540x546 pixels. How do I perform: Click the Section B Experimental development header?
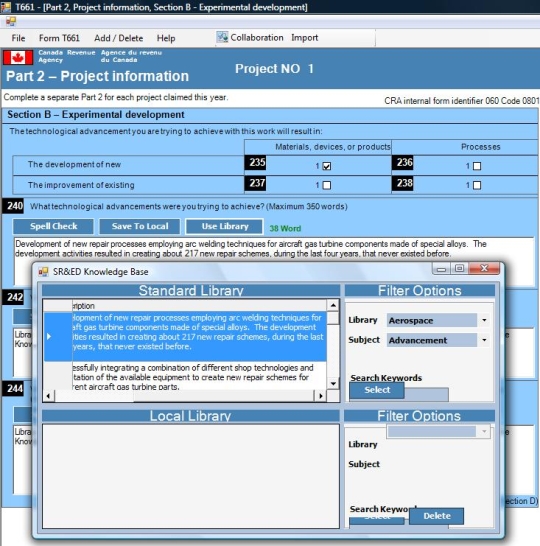[x=96, y=115]
